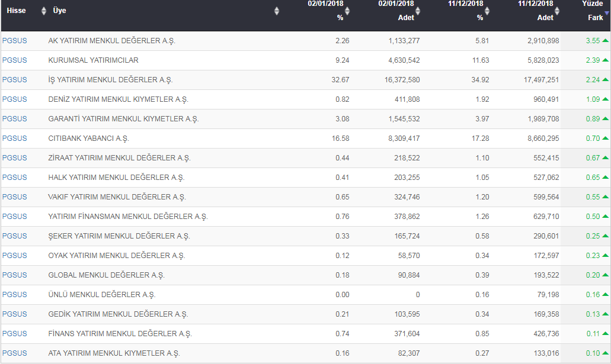Open PGSUS link in GEDİK YATIRIM row
The image size is (611, 364).
(14, 314)
